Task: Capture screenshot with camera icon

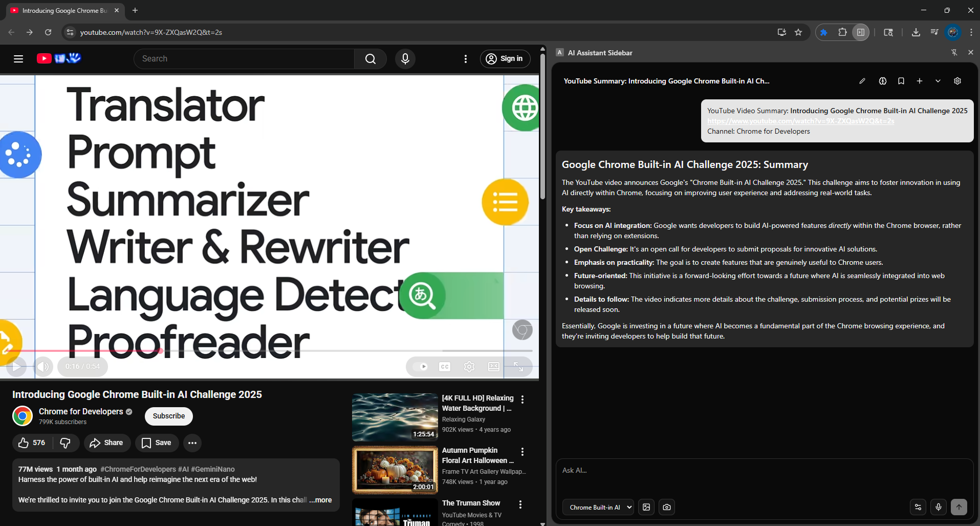Action: (x=667, y=507)
